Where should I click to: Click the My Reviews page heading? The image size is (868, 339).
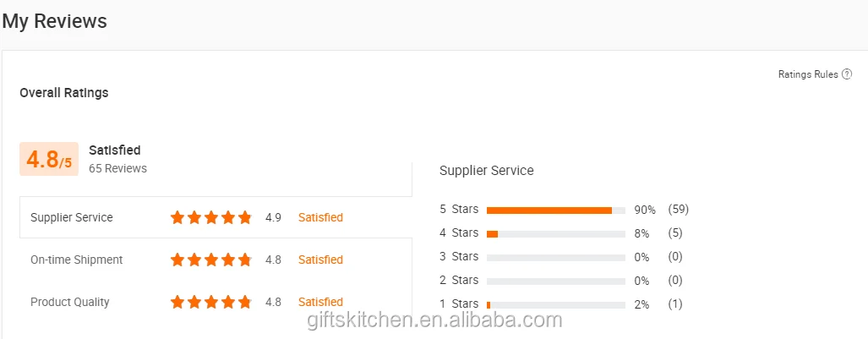55,21
